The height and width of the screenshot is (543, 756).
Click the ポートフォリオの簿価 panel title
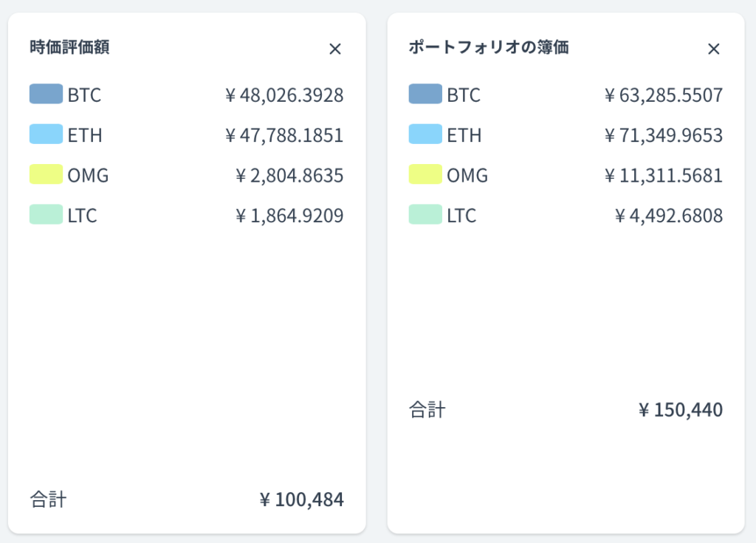click(489, 48)
